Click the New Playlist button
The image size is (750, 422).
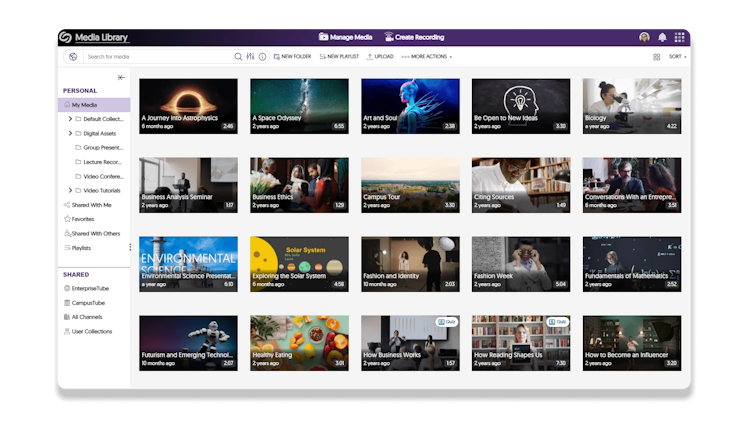(x=339, y=56)
